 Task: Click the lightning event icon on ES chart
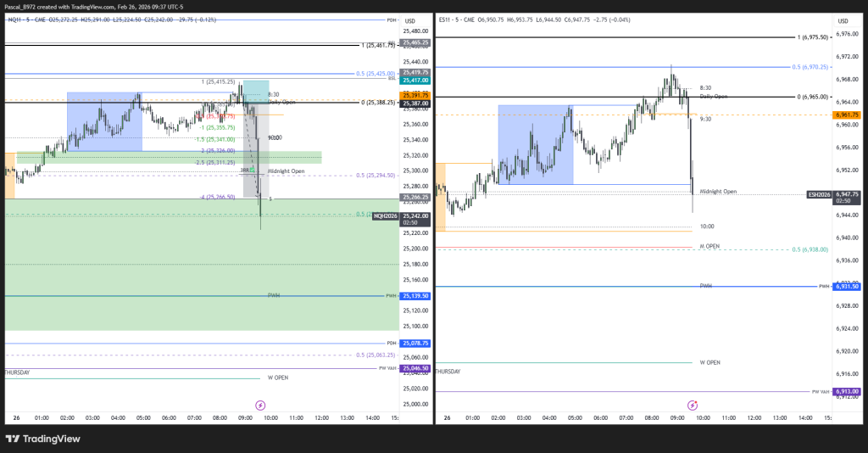[693, 405]
